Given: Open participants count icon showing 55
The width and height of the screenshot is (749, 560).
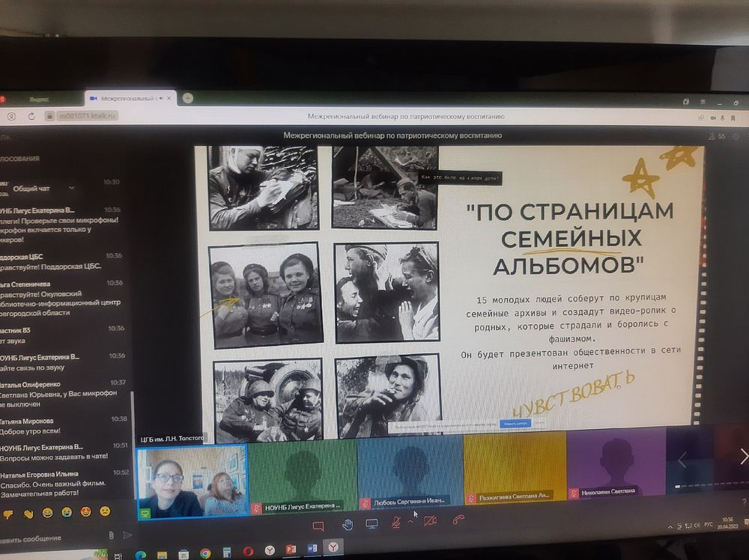Looking at the screenshot, I should pos(717,136).
